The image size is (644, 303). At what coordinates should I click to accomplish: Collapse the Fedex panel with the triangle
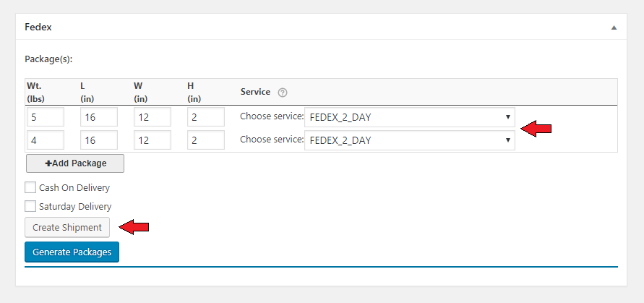614,27
